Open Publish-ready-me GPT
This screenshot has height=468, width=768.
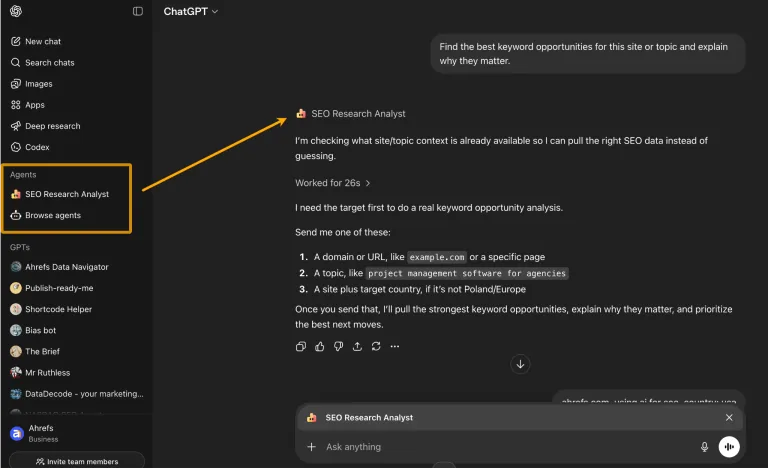(52, 288)
